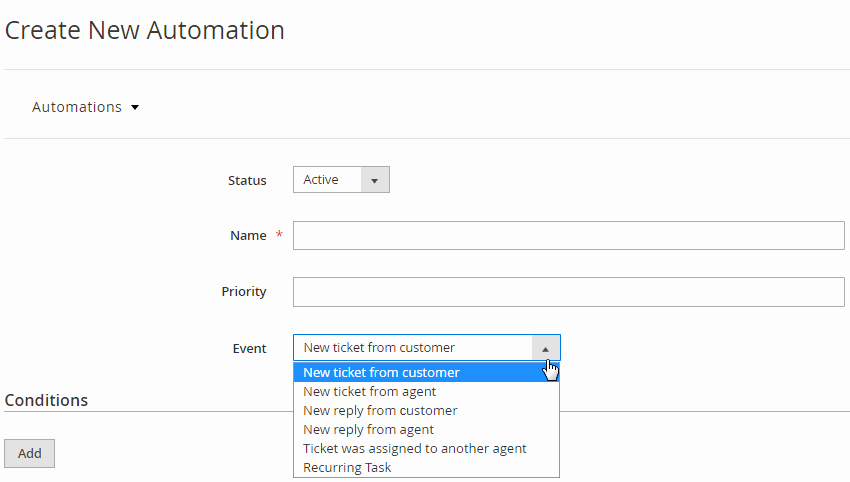Click the Status field label
Viewport: 850px width, 482px height.
coord(247,181)
